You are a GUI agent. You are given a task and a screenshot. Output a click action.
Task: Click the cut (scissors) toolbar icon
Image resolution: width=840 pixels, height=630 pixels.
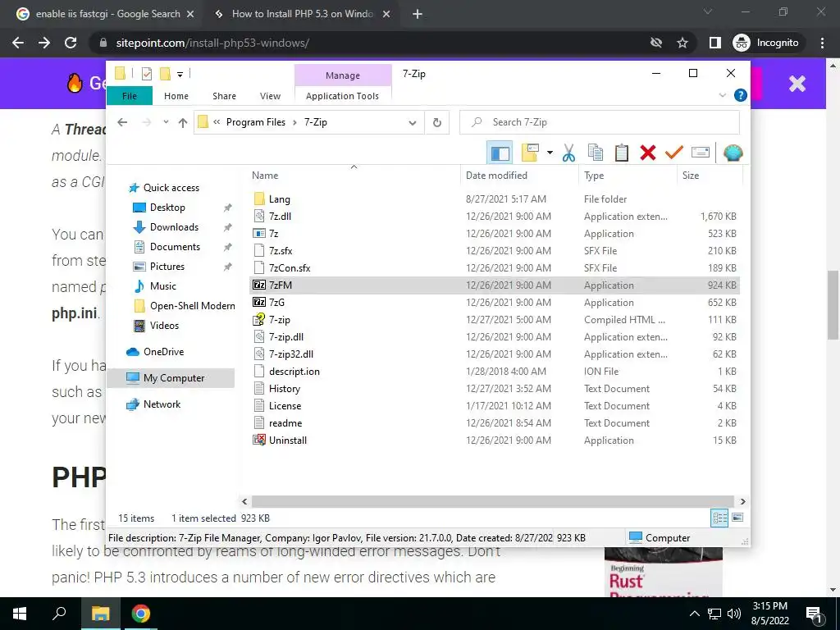tap(568, 153)
